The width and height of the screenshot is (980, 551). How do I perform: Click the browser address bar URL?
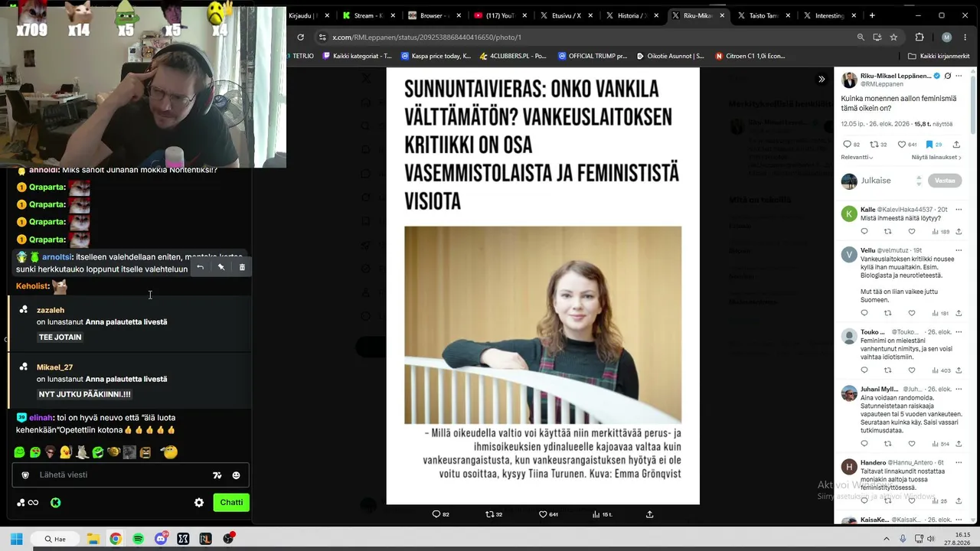[x=427, y=37]
